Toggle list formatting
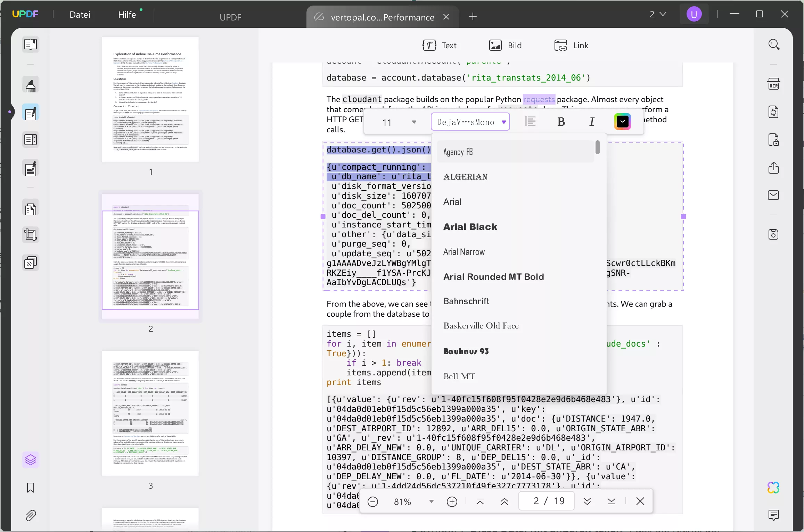Image resolution: width=804 pixels, height=532 pixels. [x=530, y=121]
